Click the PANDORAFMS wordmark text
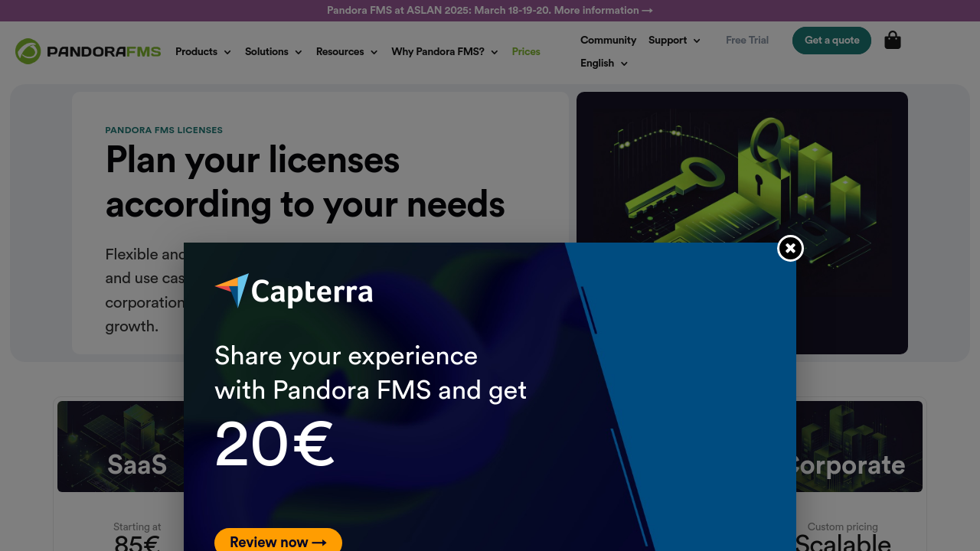 pyautogui.click(x=104, y=52)
